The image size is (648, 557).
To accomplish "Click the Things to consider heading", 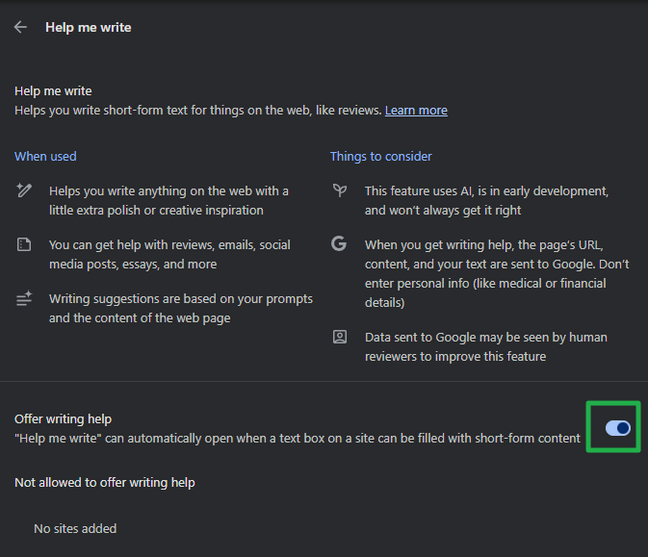I will tap(381, 156).
